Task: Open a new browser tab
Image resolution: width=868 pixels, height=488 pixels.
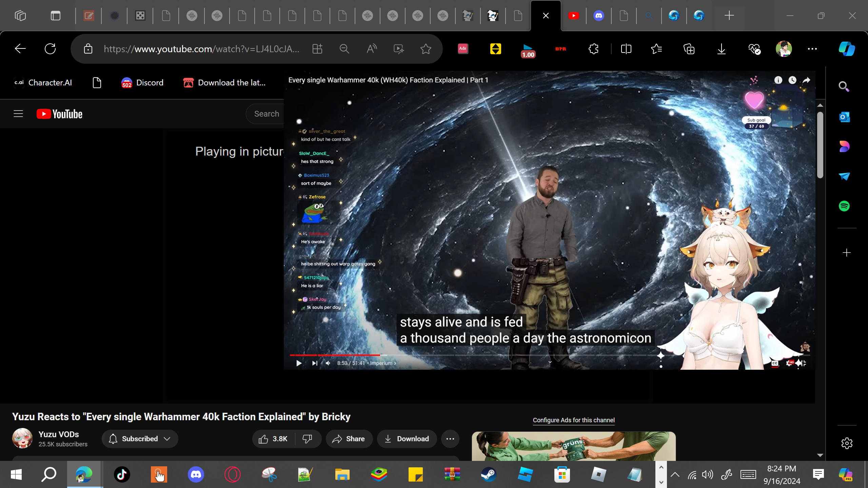Action: (x=729, y=16)
